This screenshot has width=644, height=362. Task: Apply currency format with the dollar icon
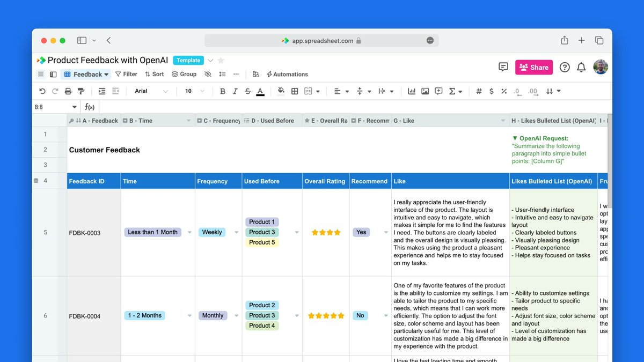pyautogui.click(x=491, y=91)
